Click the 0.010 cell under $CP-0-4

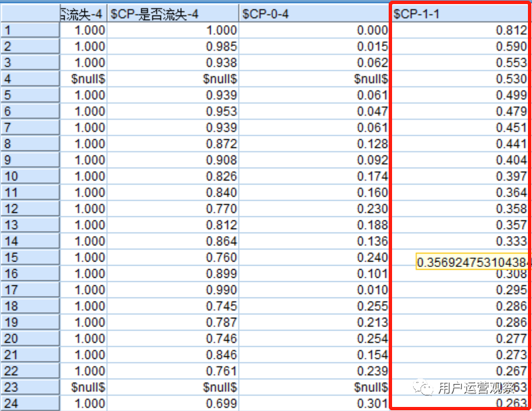click(x=314, y=290)
